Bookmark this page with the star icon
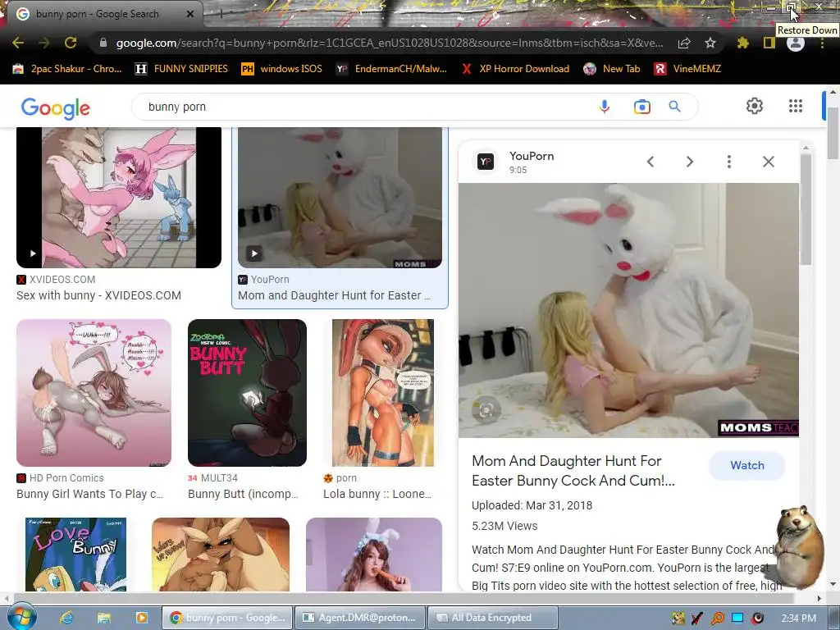The width and height of the screenshot is (840, 630). point(710,43)
